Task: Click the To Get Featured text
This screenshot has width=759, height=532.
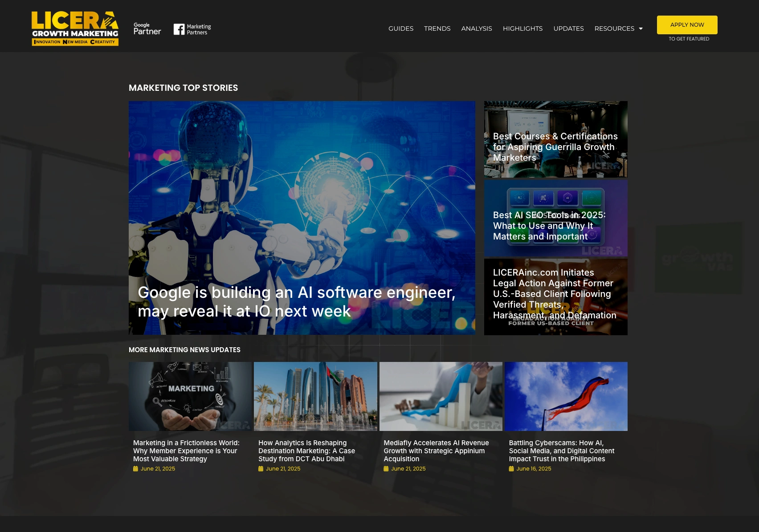Action: coord(689,39)
